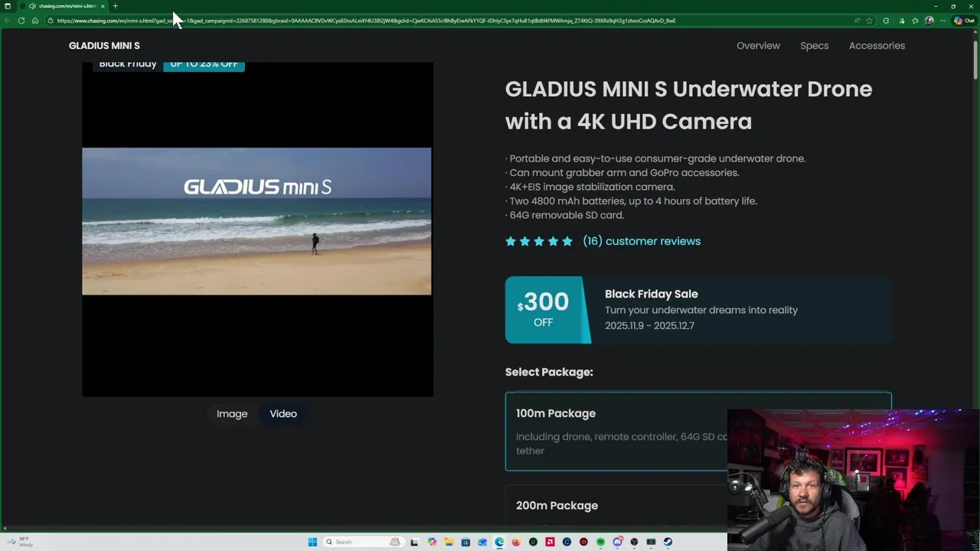This screenshot has width=980, height=551.
Task: Open Task View from the taskbar
Action: [x=414, y=542]
